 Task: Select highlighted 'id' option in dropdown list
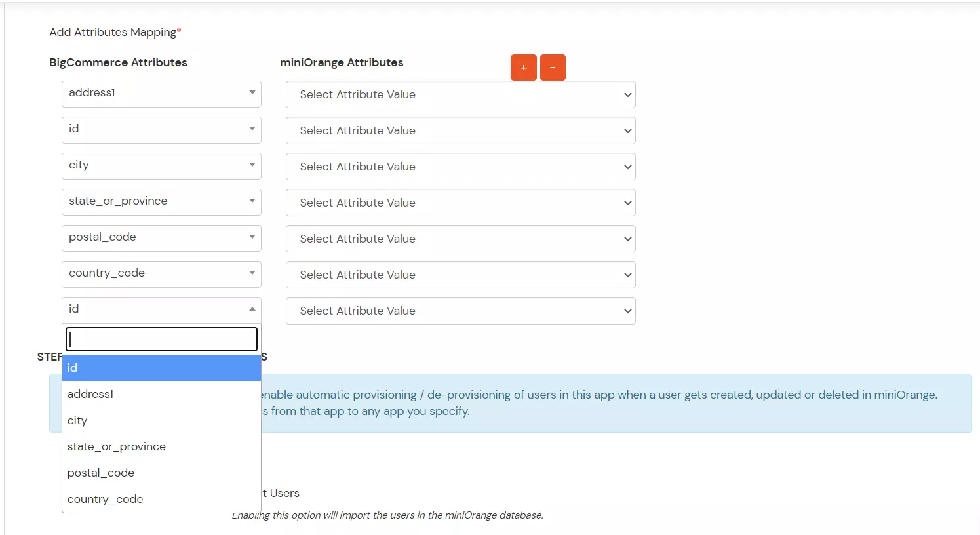[161, 368]
